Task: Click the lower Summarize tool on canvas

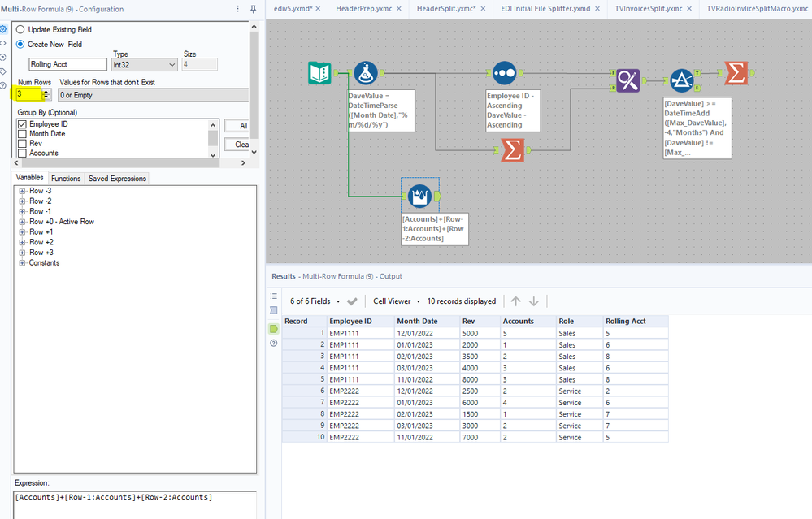Action: [512, 150]
